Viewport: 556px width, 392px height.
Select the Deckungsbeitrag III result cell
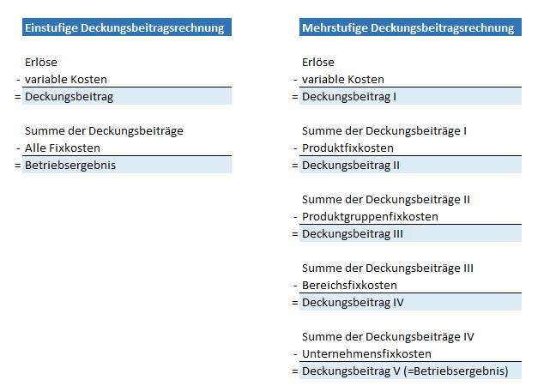click(x=353, y=233)
